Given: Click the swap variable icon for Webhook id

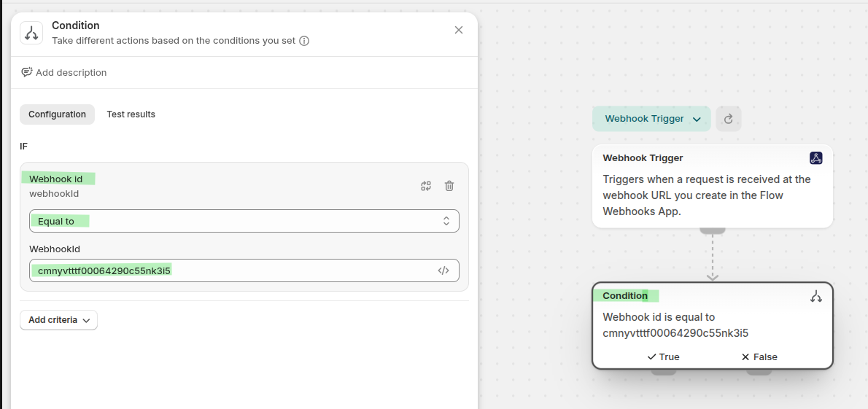Looking at the screenshot, I should (x=426, y=186).
